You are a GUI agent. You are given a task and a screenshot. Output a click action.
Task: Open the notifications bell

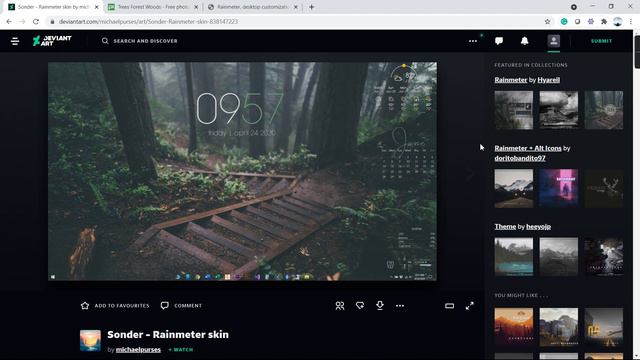pyautogui.click(x=524, y=41)
